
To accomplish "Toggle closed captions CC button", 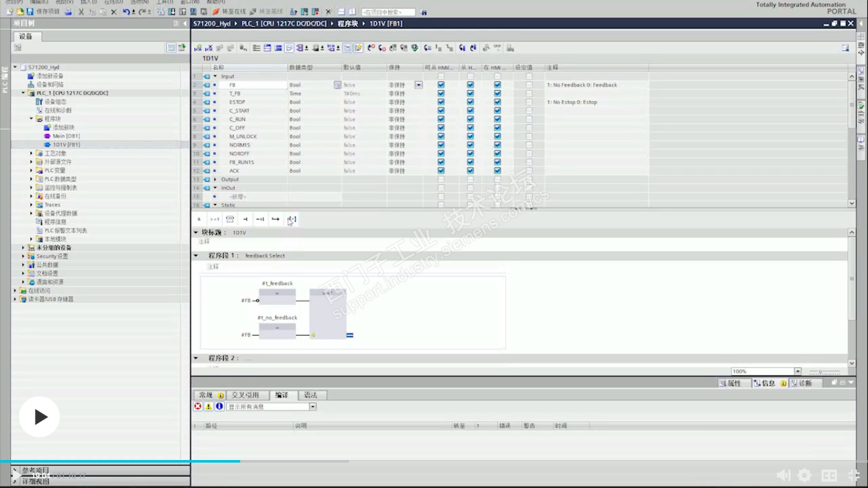I will click(x=829, y=475).
